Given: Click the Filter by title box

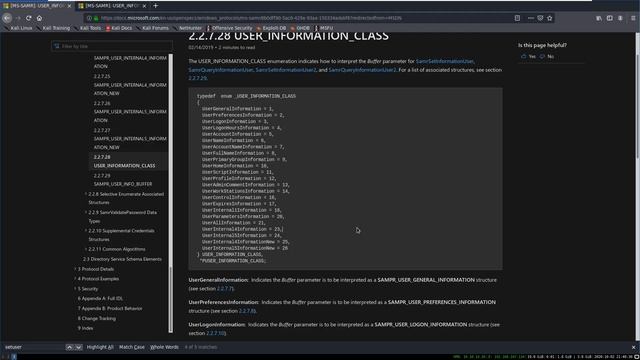Looking at the screenshot, I should point(111,46).
